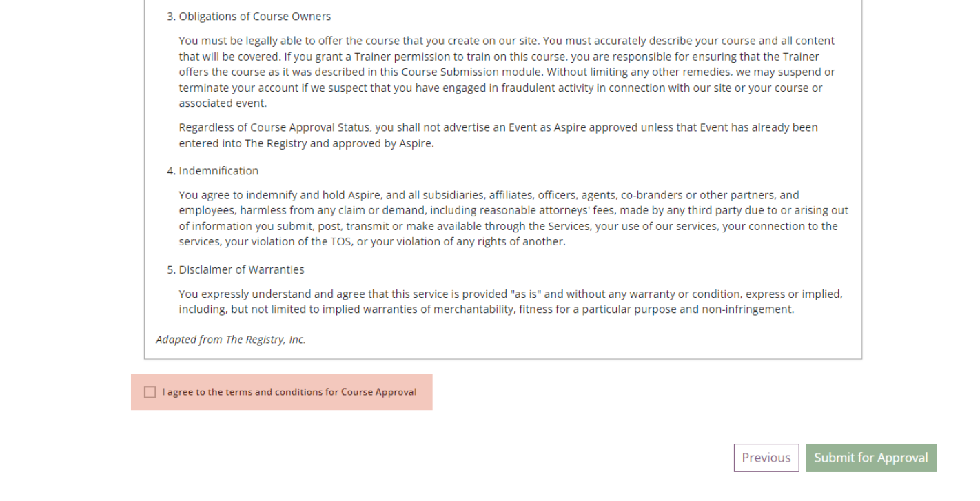
Task: Check the agree to terms checkbox
Action: tap(150, 392)
